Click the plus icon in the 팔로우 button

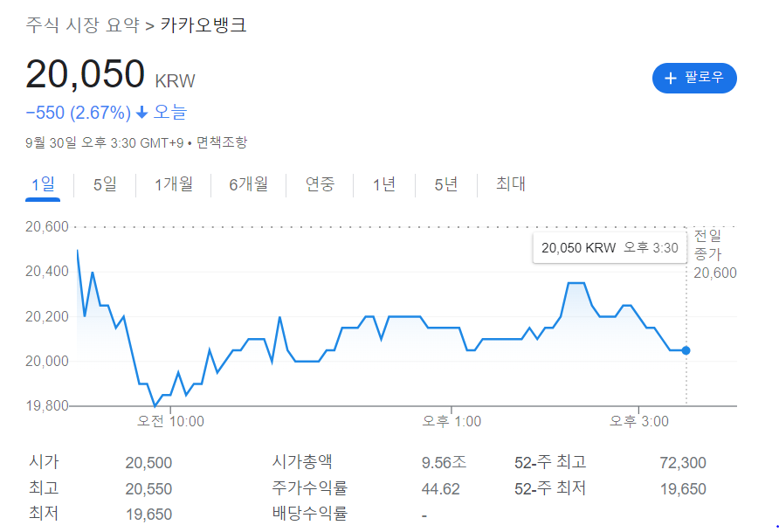670,78
